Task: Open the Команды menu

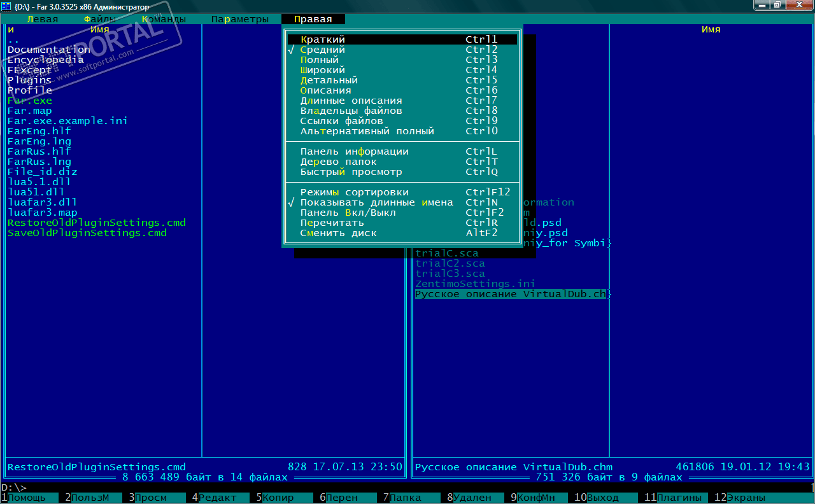Action: click(x=163, y=19)
